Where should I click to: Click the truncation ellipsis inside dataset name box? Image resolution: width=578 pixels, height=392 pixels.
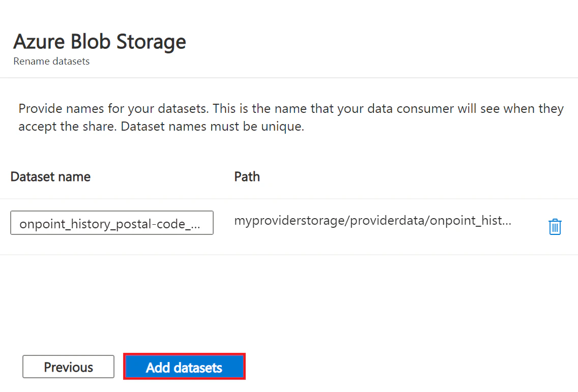195,225
